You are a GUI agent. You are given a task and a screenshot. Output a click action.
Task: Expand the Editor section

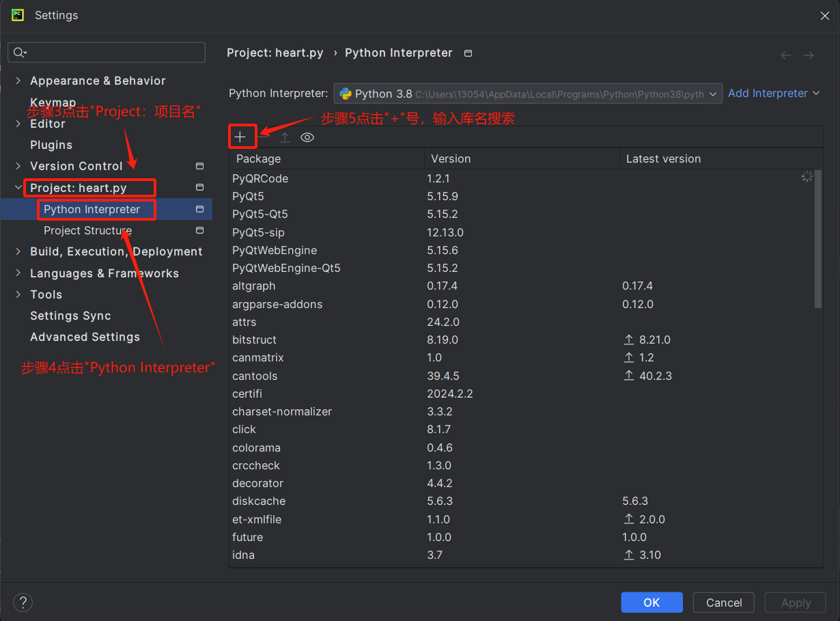coord(18,124)
